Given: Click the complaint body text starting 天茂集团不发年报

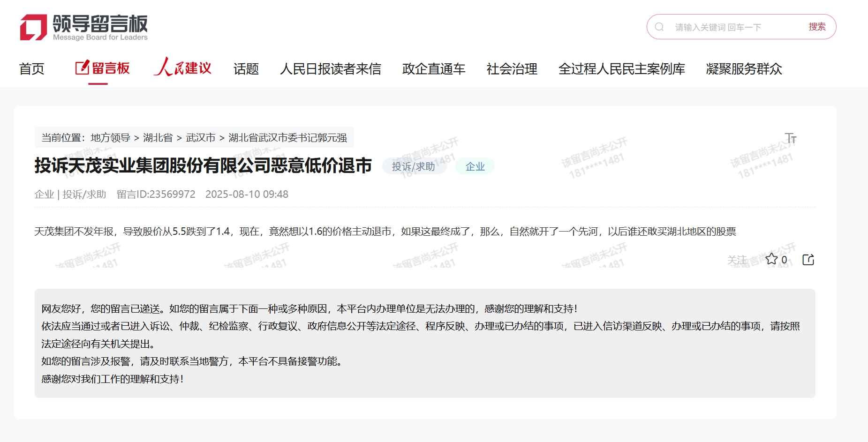Looking at the screenshot, I should coord(385,232).
